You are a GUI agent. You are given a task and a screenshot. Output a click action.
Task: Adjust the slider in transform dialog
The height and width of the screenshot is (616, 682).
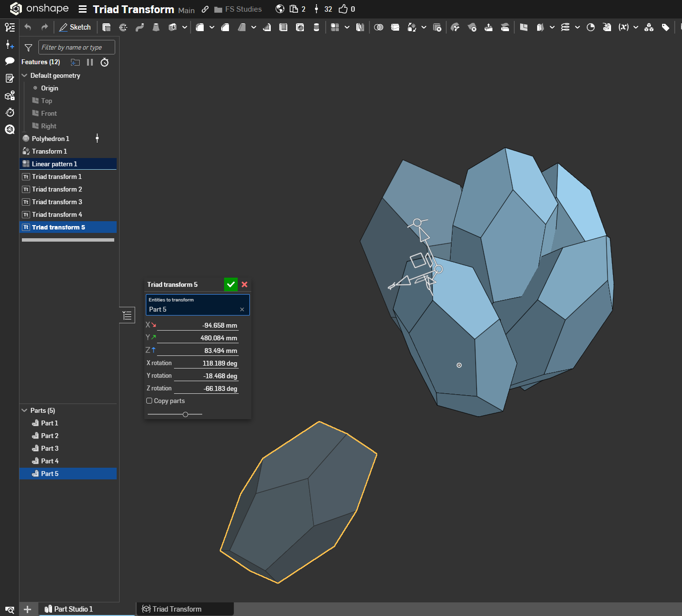185,414
